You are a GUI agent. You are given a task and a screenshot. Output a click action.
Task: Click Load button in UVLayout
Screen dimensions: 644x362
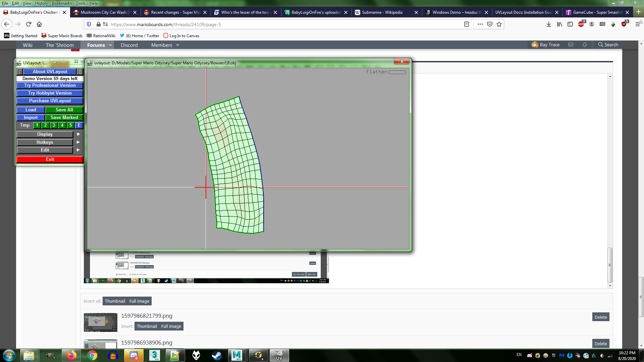click(31, 110)
